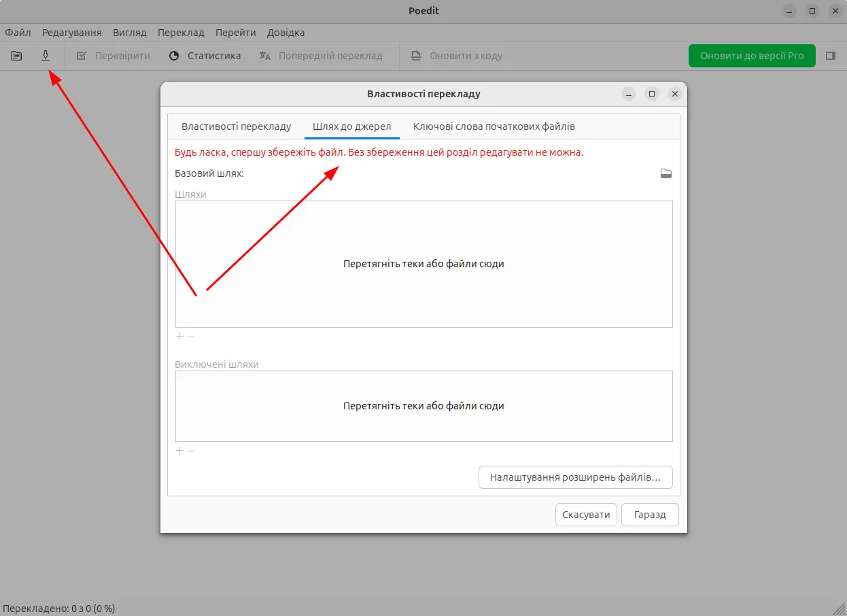Select the Шлях до джерел tab

pyautogui.click(x=352, y=126)
